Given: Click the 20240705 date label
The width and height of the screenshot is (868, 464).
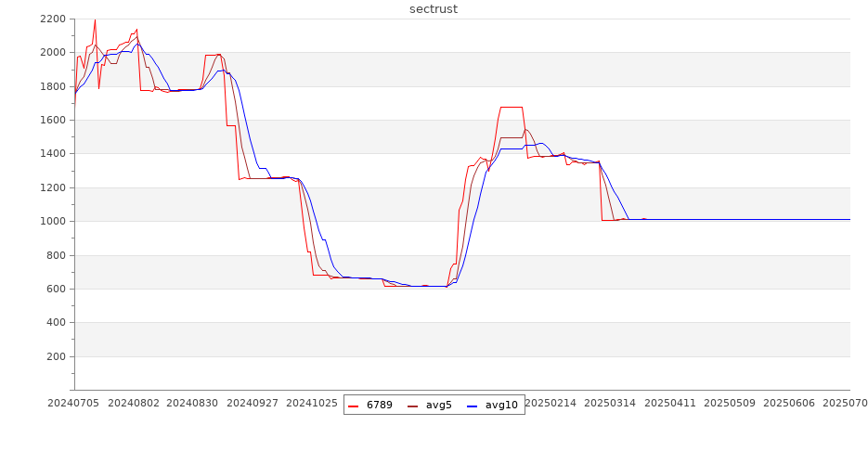Looking at the screenshot, I should (74, 403).
